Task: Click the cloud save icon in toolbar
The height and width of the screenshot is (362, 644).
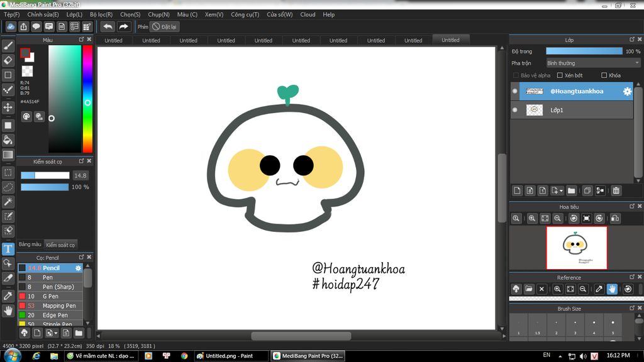Action: pyautogui.click(x=11, y=26)
